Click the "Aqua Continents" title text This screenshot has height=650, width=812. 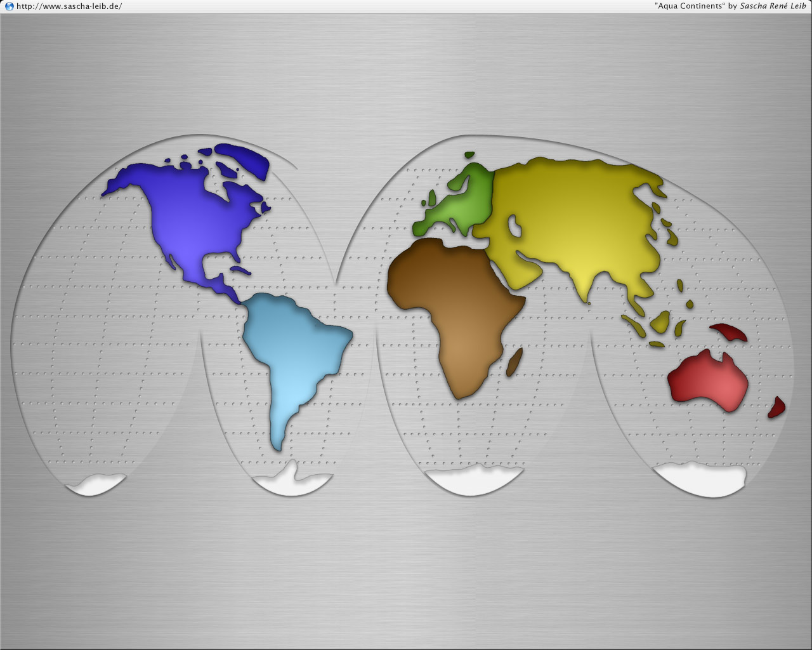point(690,6)
